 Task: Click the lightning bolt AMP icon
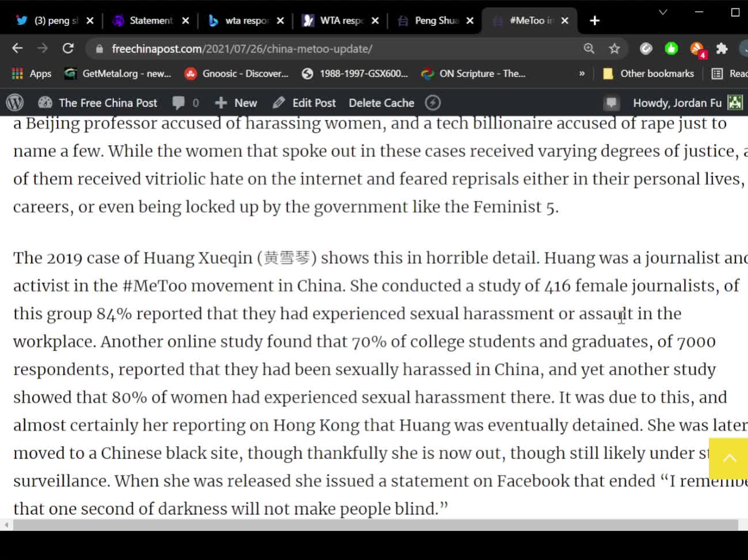pos(433,103)
